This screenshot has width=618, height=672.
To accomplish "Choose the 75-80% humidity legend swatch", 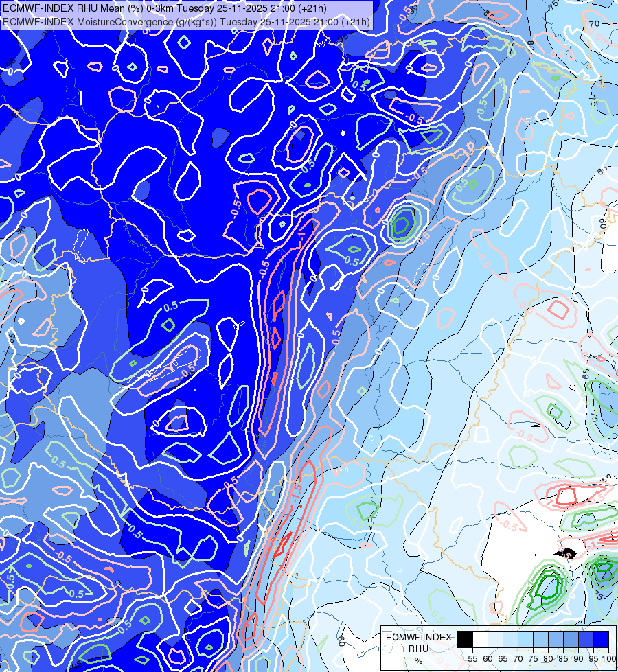I will pos(541,640).
